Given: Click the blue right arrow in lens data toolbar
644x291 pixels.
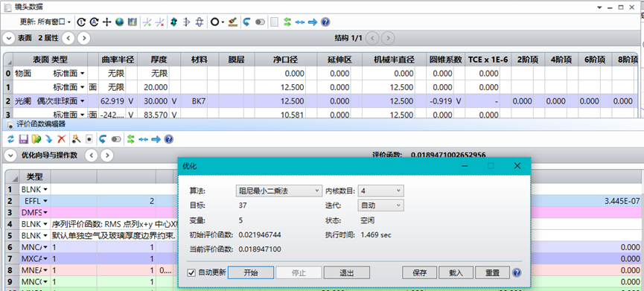Looking at the screenshot, I should 313,22.
